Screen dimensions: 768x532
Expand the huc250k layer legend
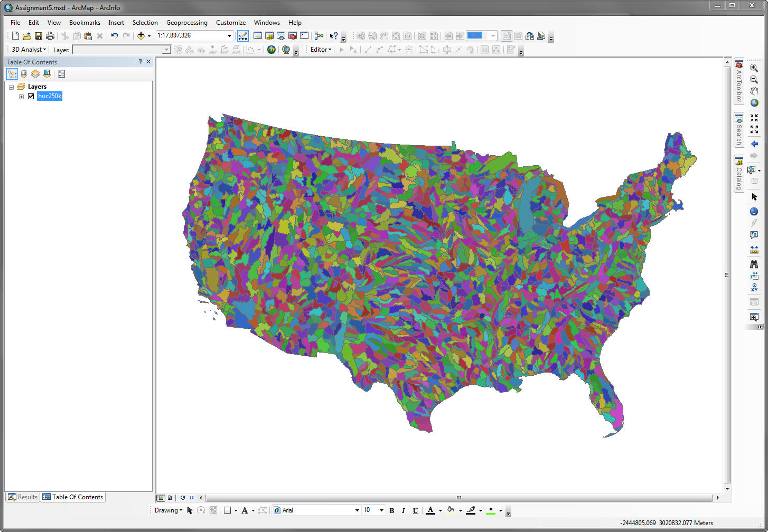tap(21, 97)
